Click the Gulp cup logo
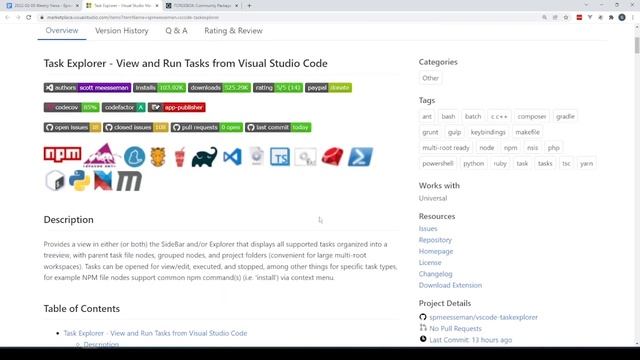The image size is (640, 360). coord(180,157)
